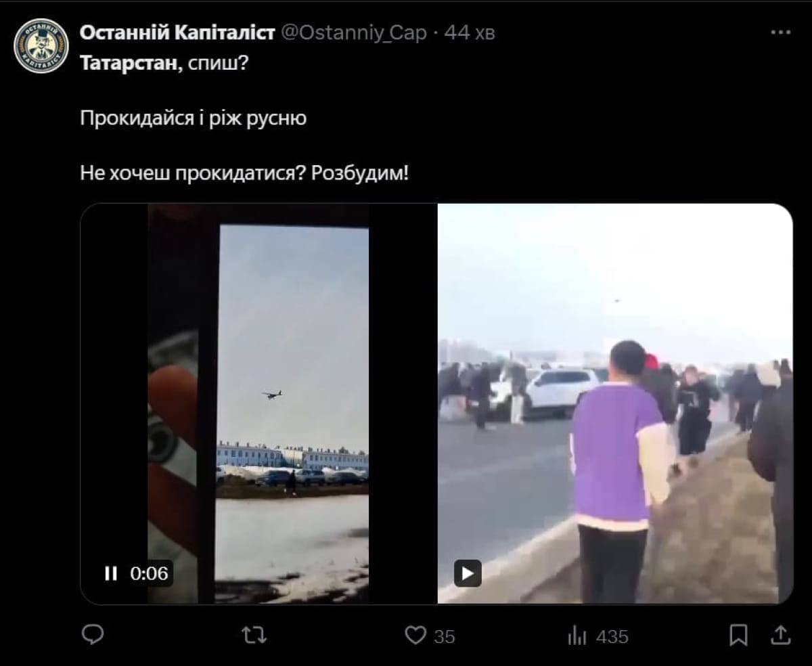Open the three-dot more options menu
Viewport: 812px width, 666px height.
780,32
